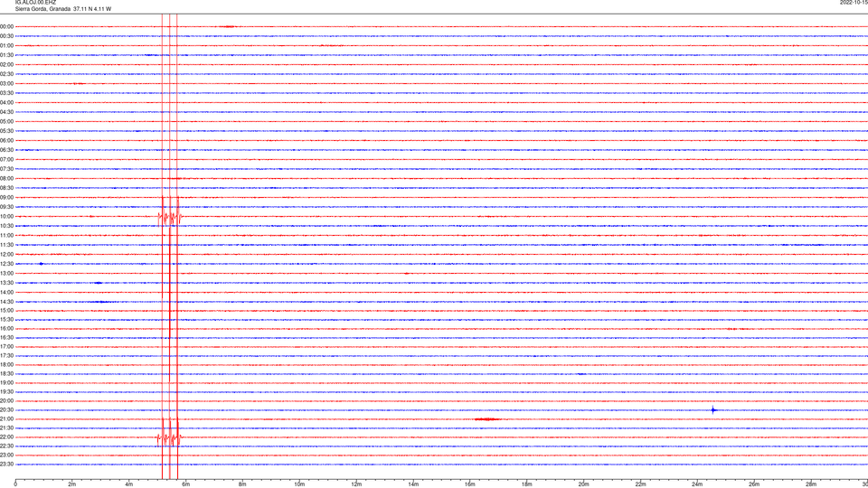The image size is (868, 488).
Task: Click the 24m tick label on time axis
Action: (697, 484)
